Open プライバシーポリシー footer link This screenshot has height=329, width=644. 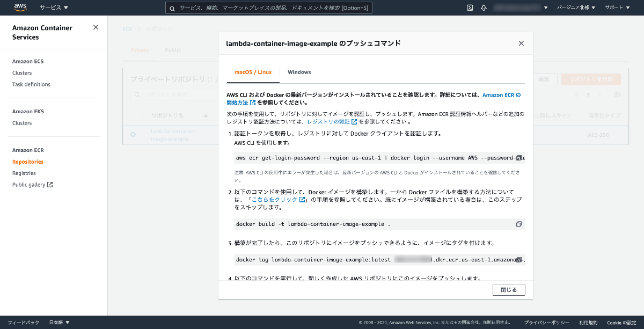(x=547, y=323)
